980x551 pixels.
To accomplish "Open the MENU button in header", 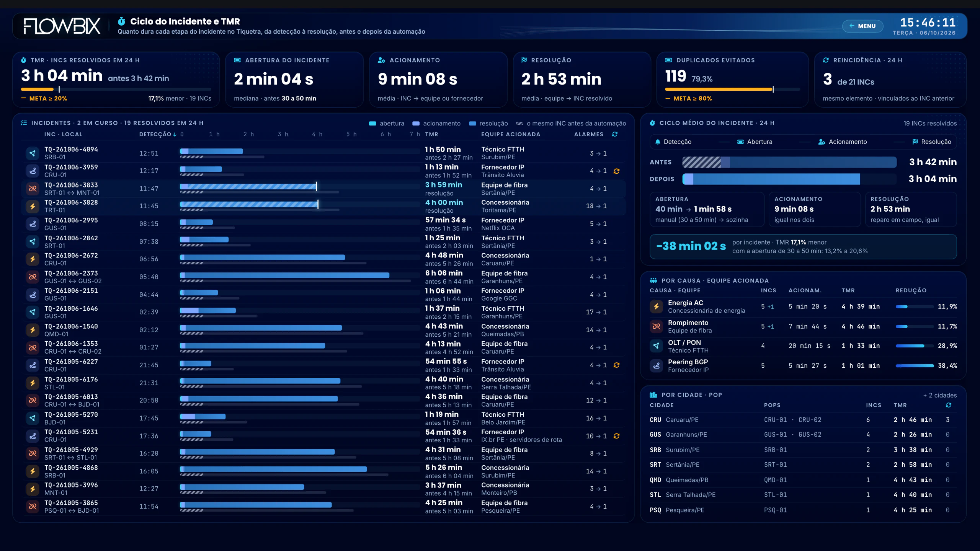I will point(862,26).
